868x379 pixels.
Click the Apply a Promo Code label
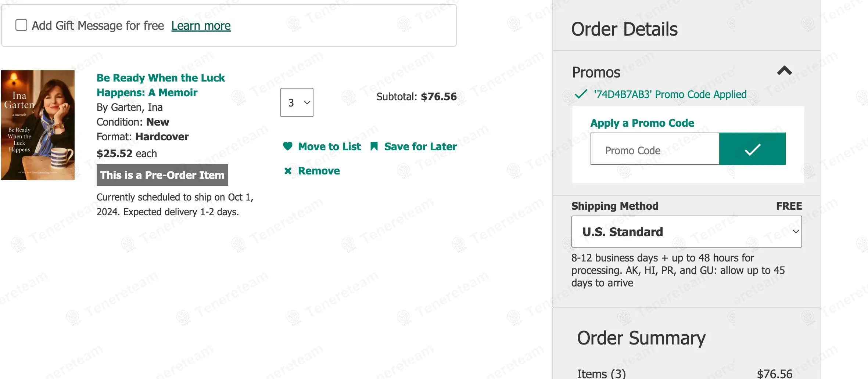[x=642, y=123]
